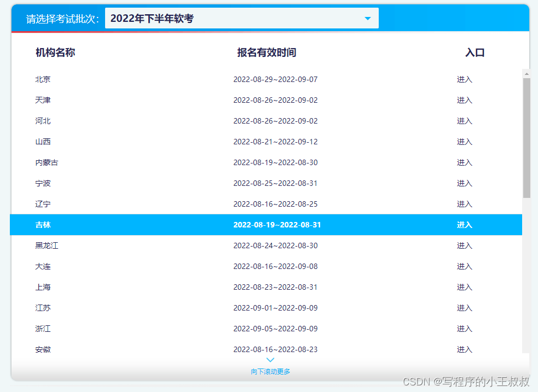538x392 pixels.
Task: Select the 安徽 institution name
Action: point(43,349)
